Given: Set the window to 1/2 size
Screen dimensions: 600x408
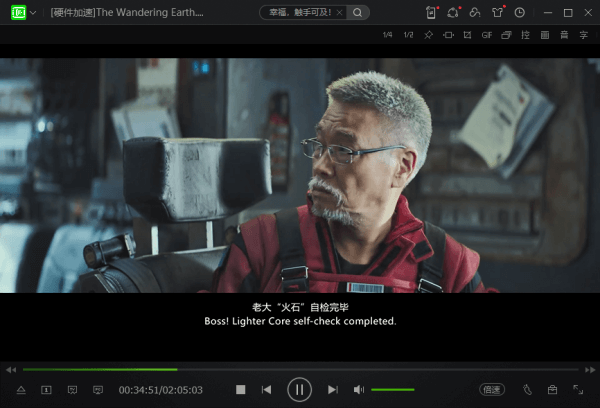Looking at the screenshot, I should tap(408, 35).
